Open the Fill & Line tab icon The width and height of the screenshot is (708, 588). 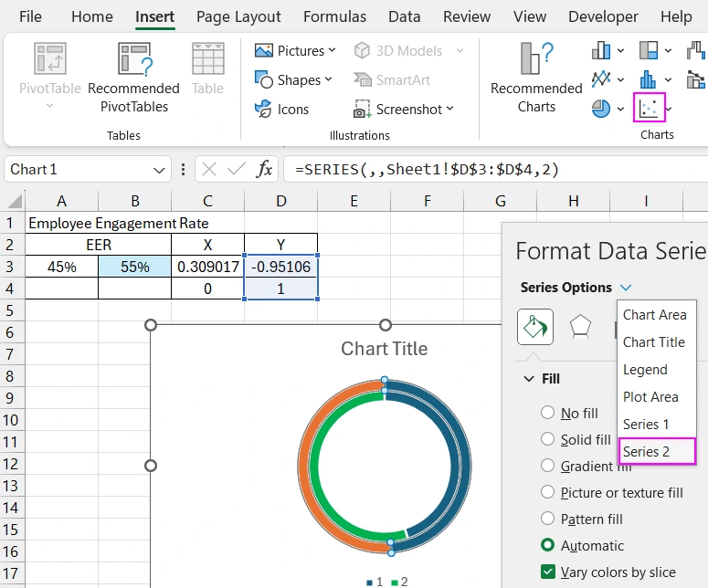[535, 327]
